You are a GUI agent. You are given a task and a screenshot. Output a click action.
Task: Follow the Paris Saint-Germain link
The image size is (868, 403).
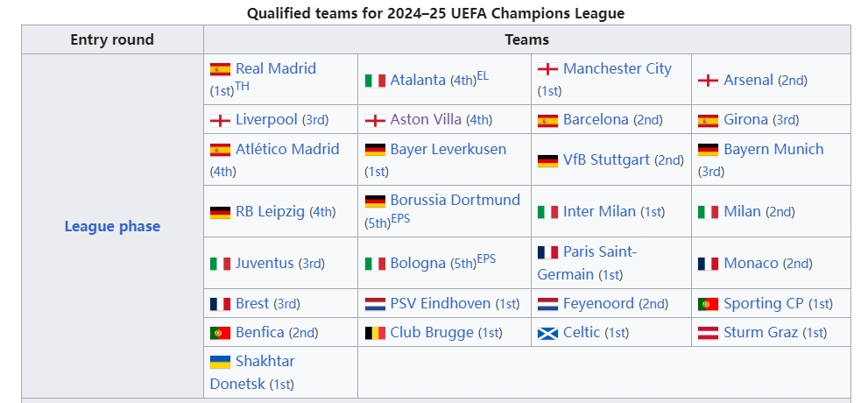click(588, 263)
